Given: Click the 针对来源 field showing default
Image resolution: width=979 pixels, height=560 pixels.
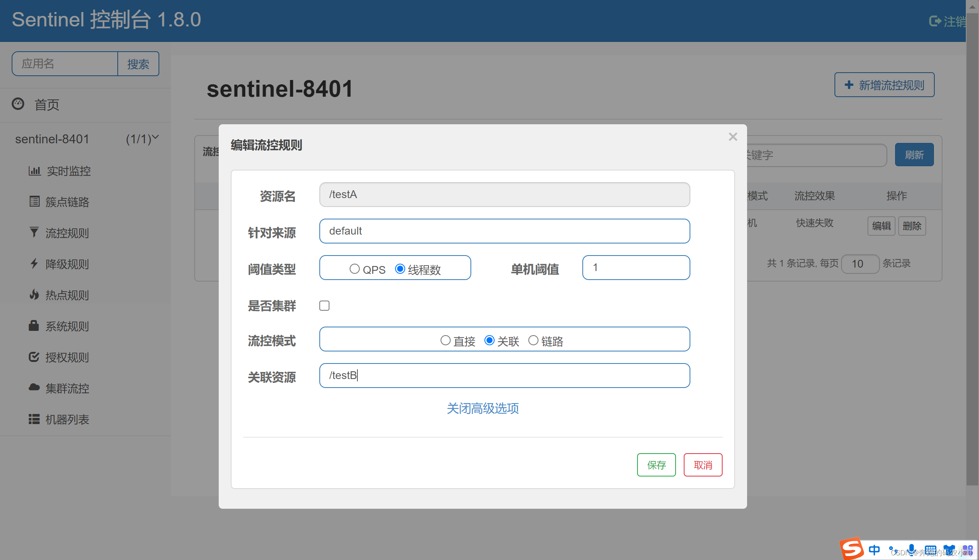Looking at the screenshot, I should tap(504, 231).
